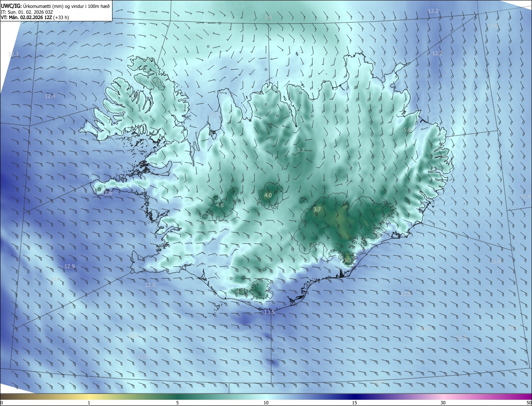This screenshot has width=532, height=406.
Task: Click the '1' tick on the color scale
Action: [x=89, y=403]
